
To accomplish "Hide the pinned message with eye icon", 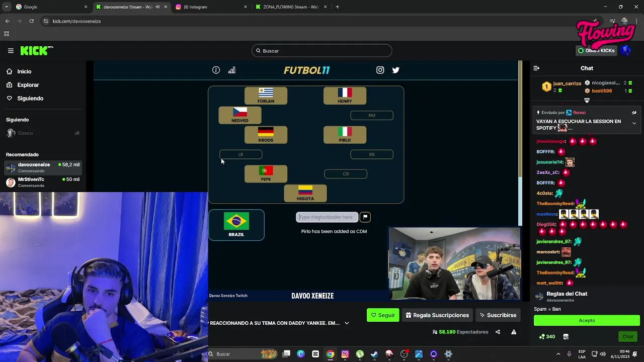I will 634,113.
